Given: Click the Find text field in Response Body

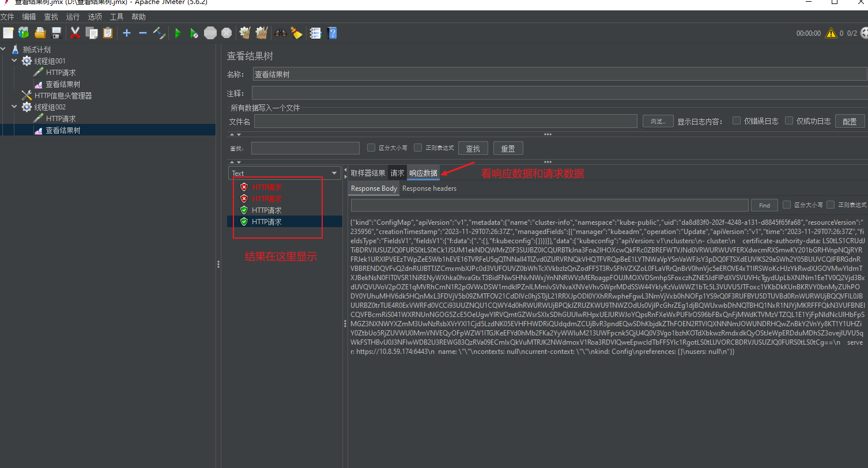Looking at the screenshot, I should pyautogui.click(x=549, y=205).
